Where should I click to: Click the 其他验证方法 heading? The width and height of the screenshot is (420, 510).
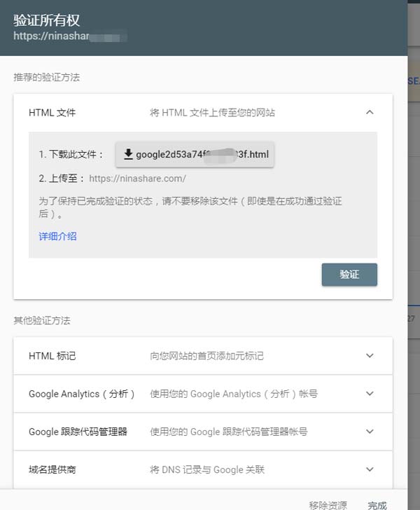click(41, 320)
